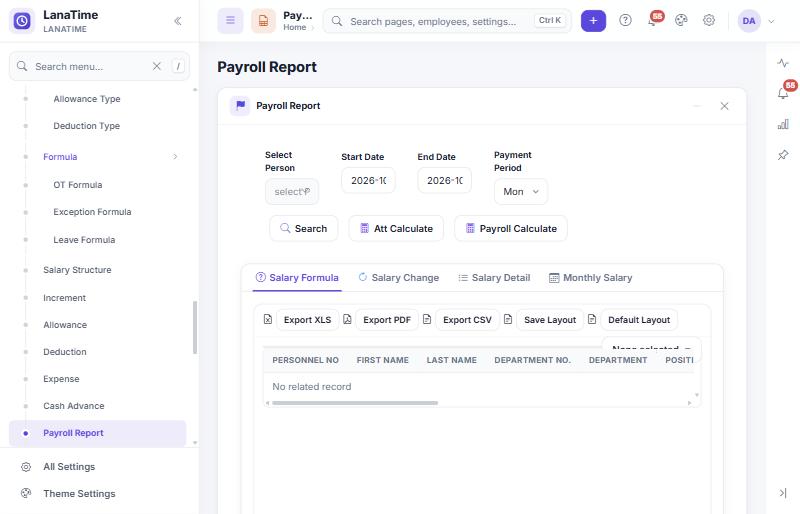Click the purple plus quick-add button
This screenshot has width=800, height=514.
click(x=593, y=21)
